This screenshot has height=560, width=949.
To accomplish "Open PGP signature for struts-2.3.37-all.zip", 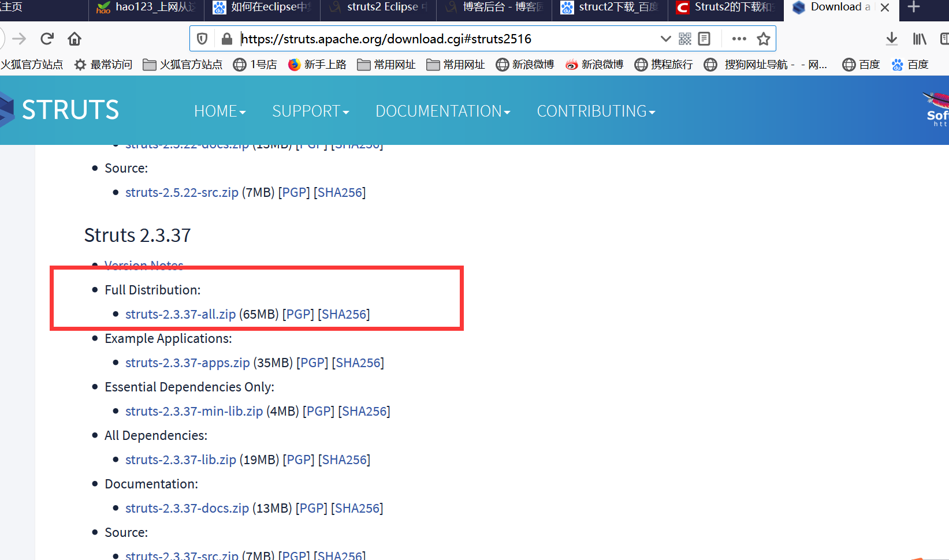I will coord(298,314).
